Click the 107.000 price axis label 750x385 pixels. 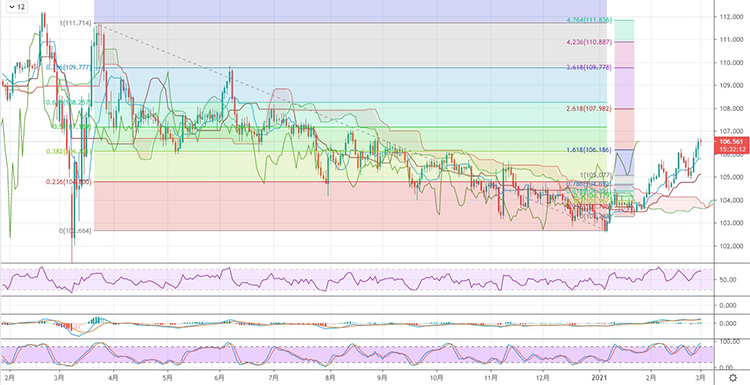731,132
